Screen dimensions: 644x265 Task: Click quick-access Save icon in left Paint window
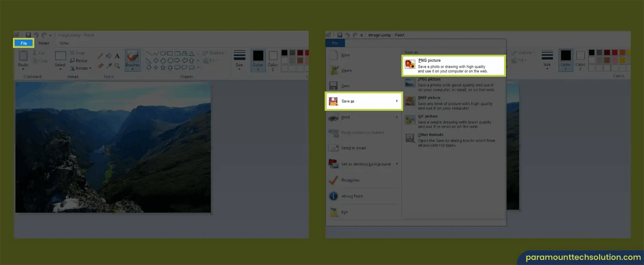pyautogui.click(x=28, y=35)
